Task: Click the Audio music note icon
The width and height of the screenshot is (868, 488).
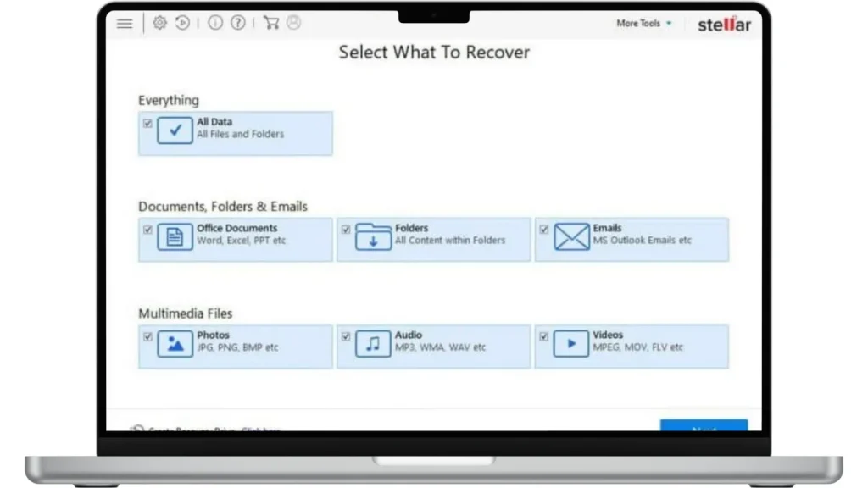Action: [373, 344]
